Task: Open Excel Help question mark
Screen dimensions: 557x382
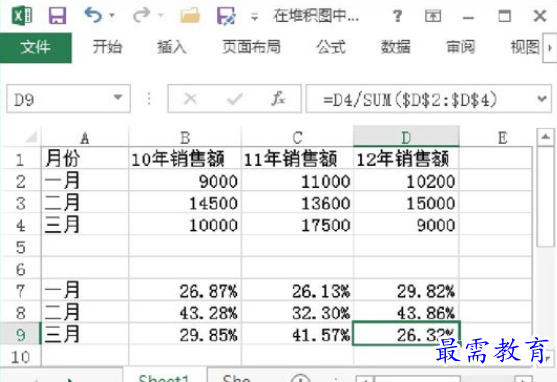Action: [398, 16]
